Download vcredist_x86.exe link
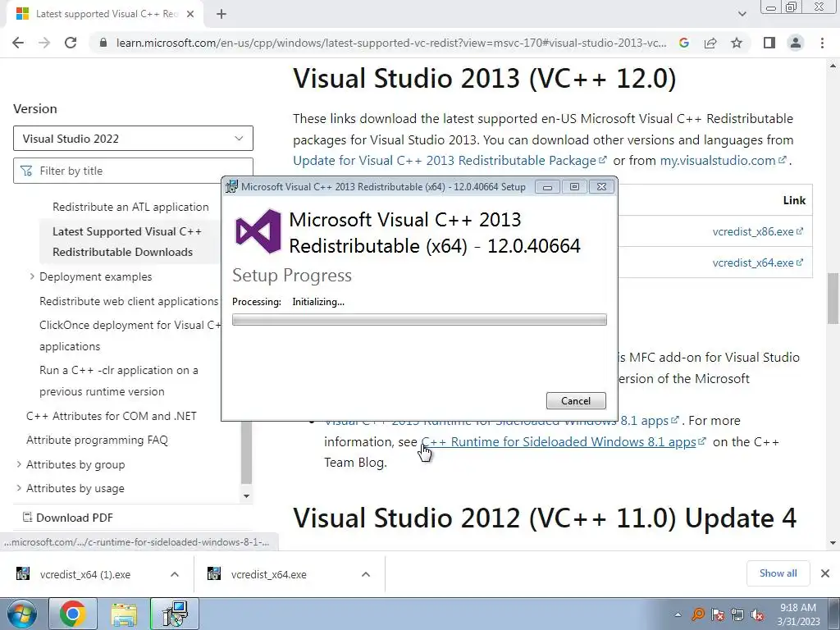Image resolution: width=840 pixels, height=630 pixels. 757,231
